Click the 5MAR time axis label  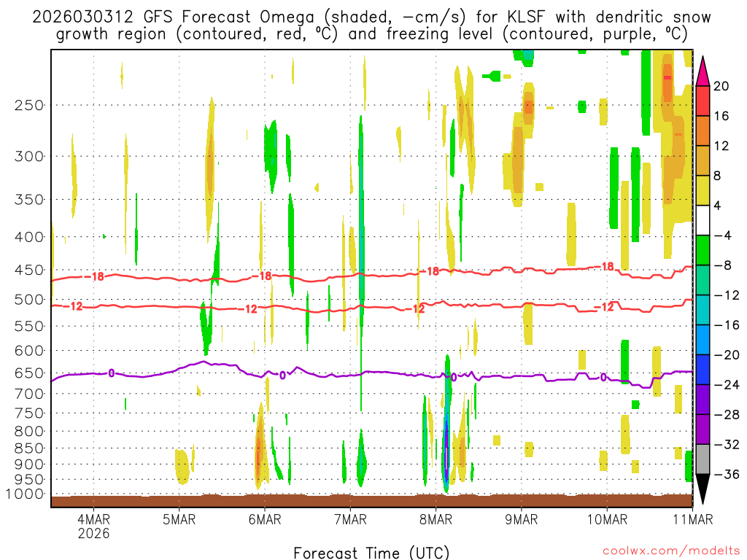(179, 519)
